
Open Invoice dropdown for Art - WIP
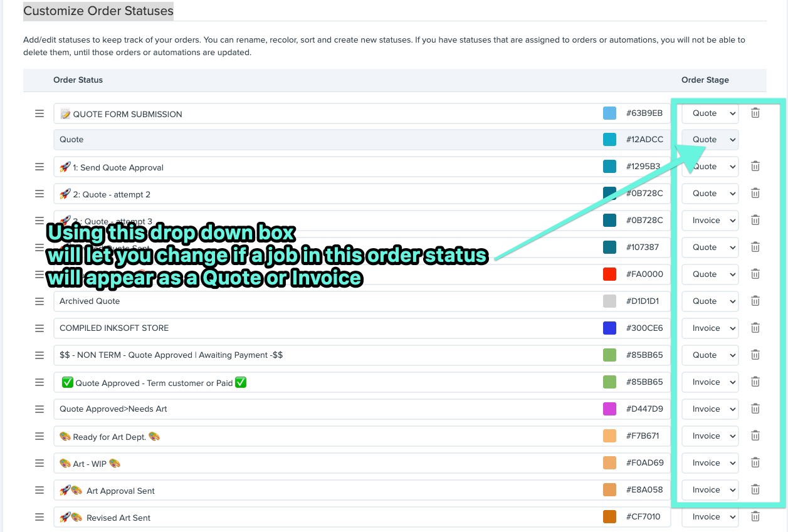click(710, 462)
